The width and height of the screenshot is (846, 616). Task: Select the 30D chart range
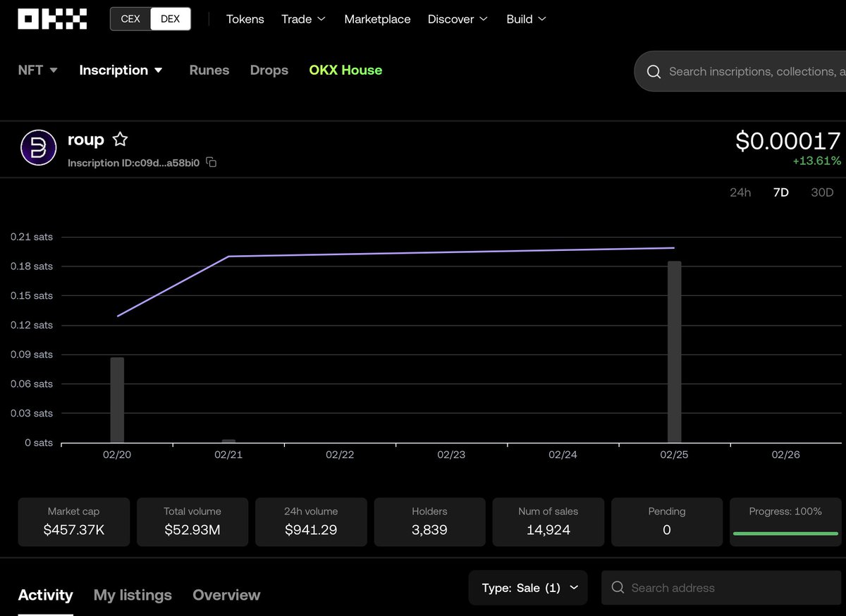(x=822, y=192)
